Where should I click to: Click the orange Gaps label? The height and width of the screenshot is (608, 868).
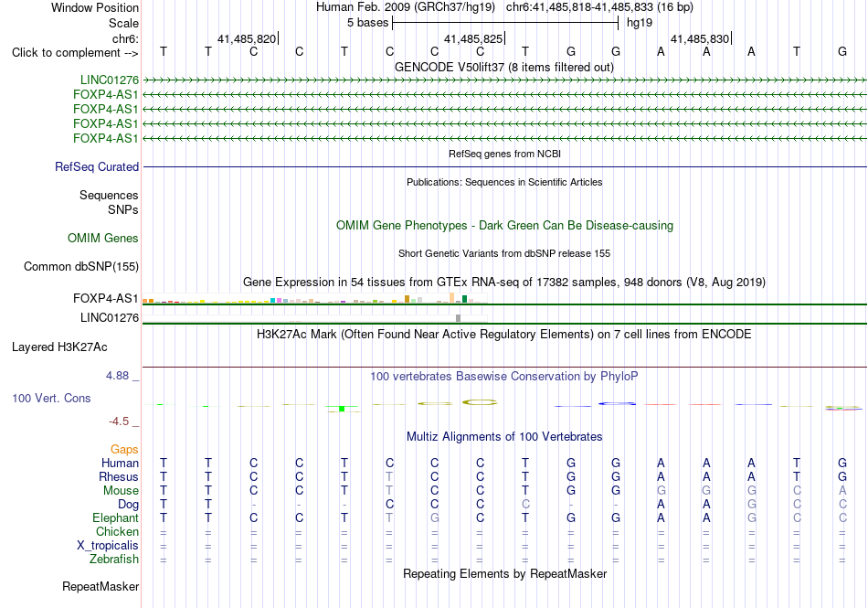tap(124, 450)
